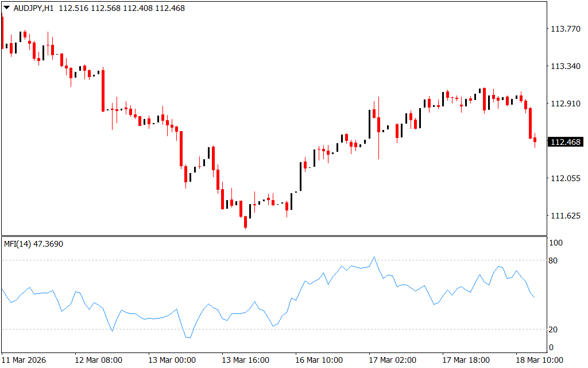Click the MFI line peak above 80
The height and width of the screenshot is (368, 588).
click(x=374, y=258)
